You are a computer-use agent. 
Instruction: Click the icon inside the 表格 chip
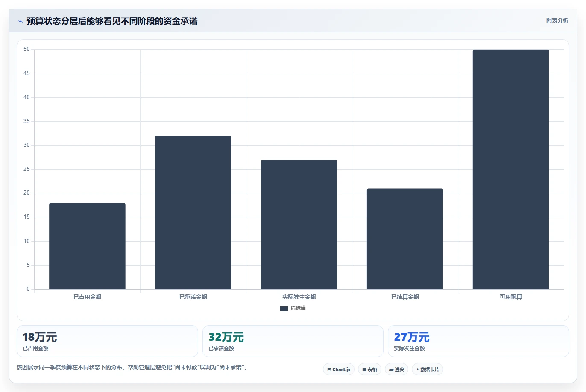(364, 370)
